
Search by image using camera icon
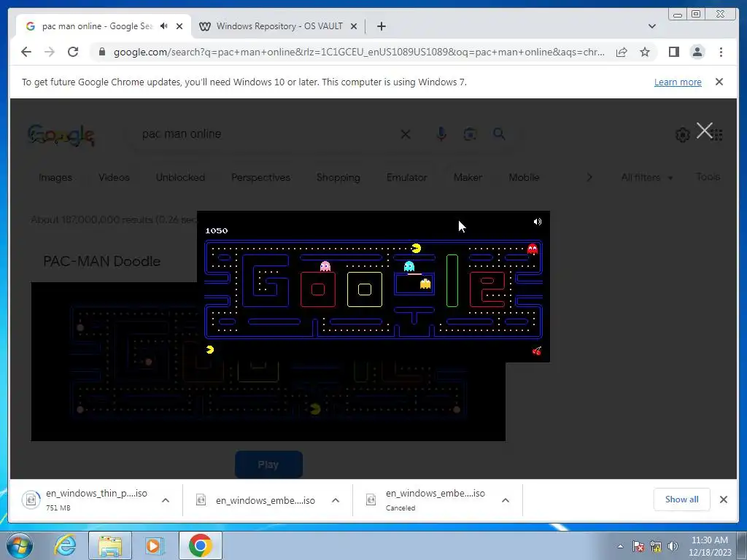(470, 134)
